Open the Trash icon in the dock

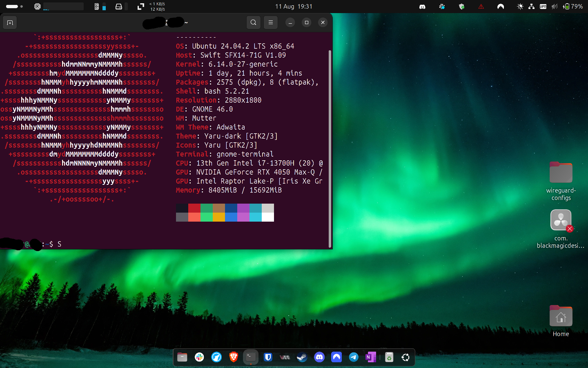(389, 357)
